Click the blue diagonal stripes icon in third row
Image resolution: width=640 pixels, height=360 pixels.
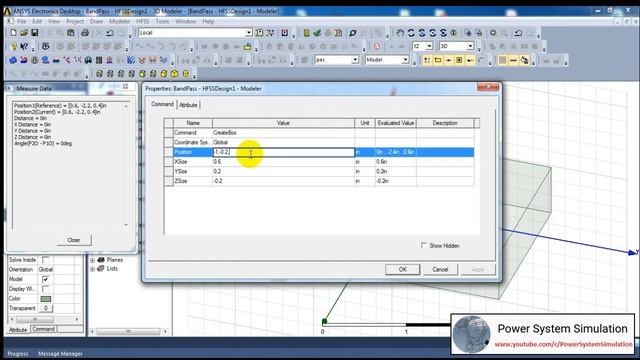point(131,60)
